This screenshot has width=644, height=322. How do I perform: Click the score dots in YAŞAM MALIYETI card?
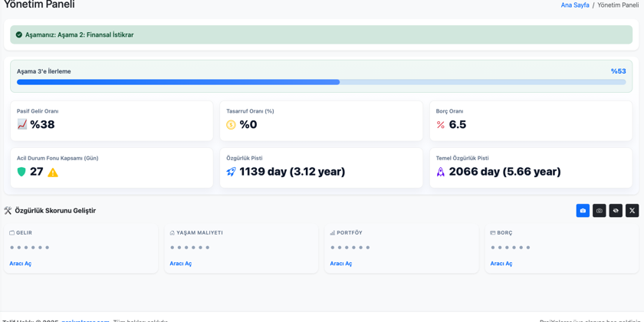[190, 247]
